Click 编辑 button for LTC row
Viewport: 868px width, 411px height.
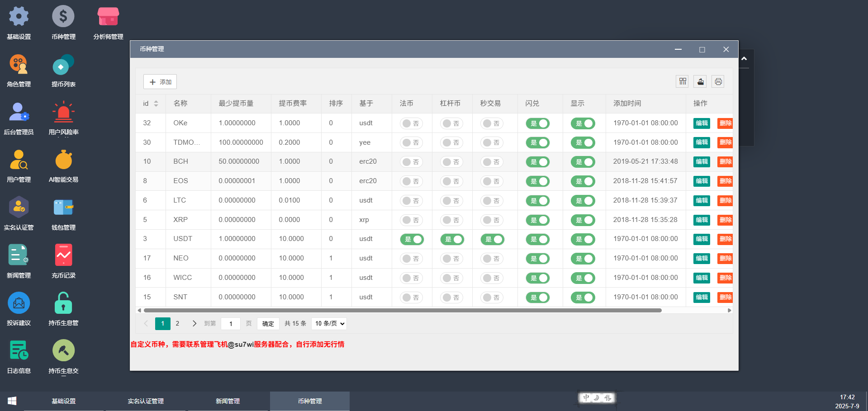(x=702, y=200)
